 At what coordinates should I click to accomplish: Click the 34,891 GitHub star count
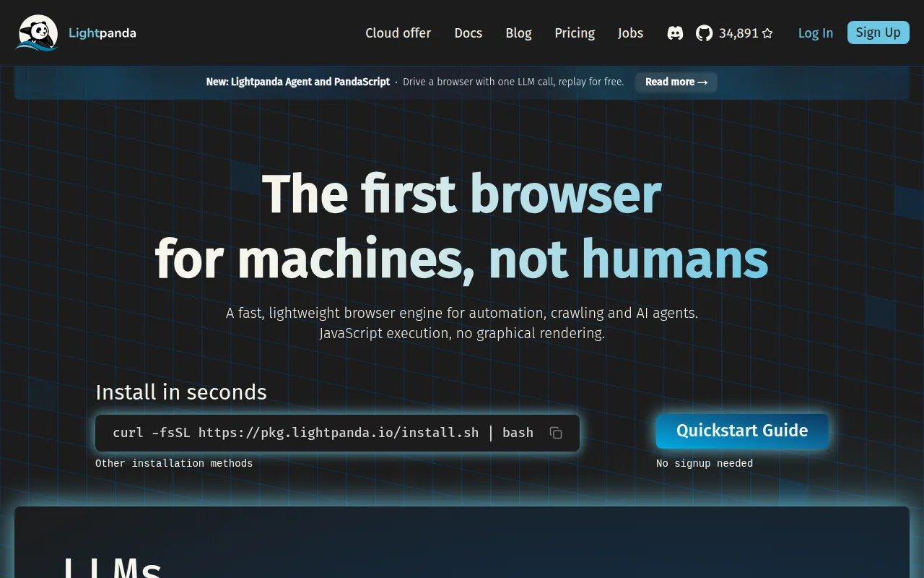(x=738, y=33)
